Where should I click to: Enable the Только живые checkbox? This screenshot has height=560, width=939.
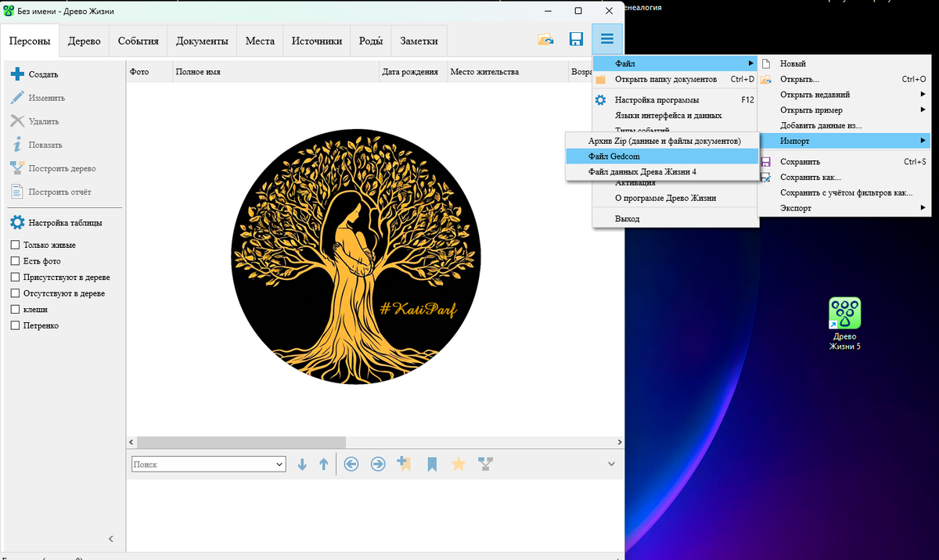(15, 245)
